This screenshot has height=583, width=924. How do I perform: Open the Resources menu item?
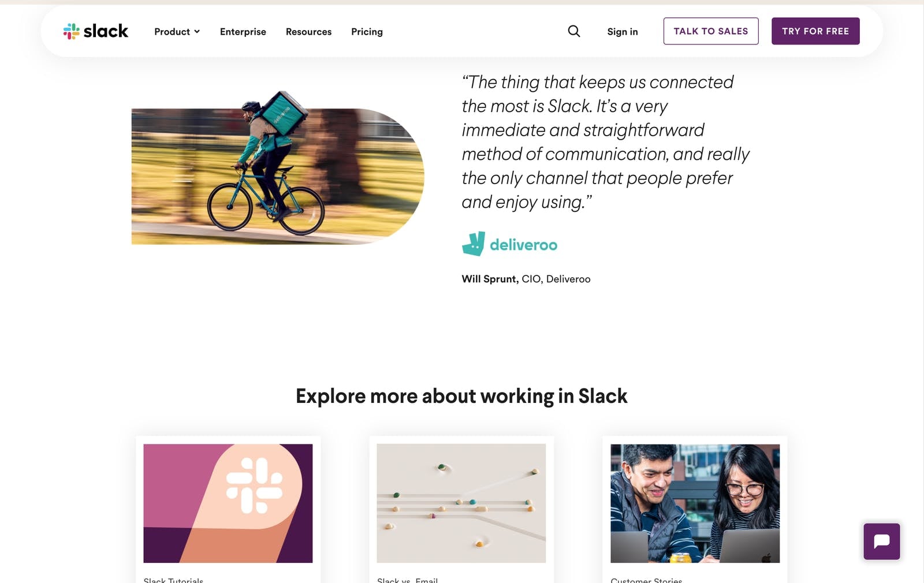[x=308, y=32]
